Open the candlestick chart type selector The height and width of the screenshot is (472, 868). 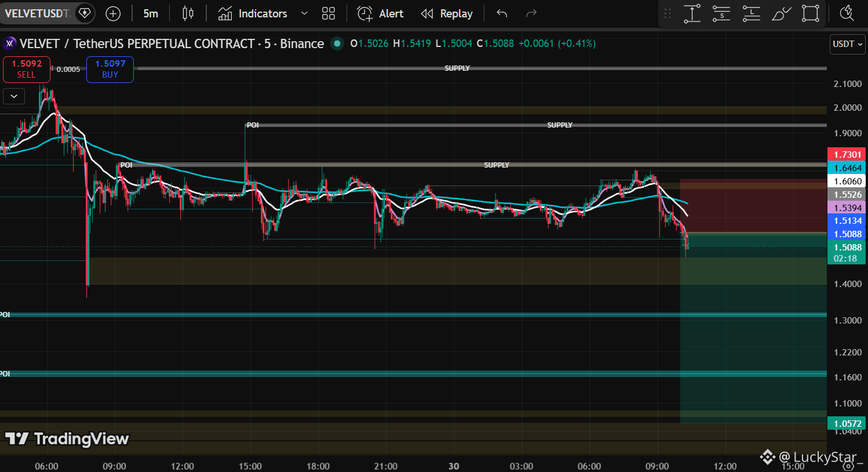[x=188, y=13]
